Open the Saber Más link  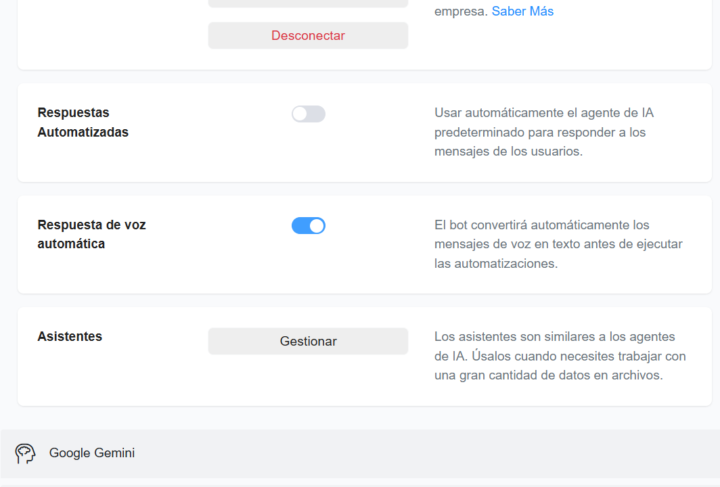click(523, 11)
